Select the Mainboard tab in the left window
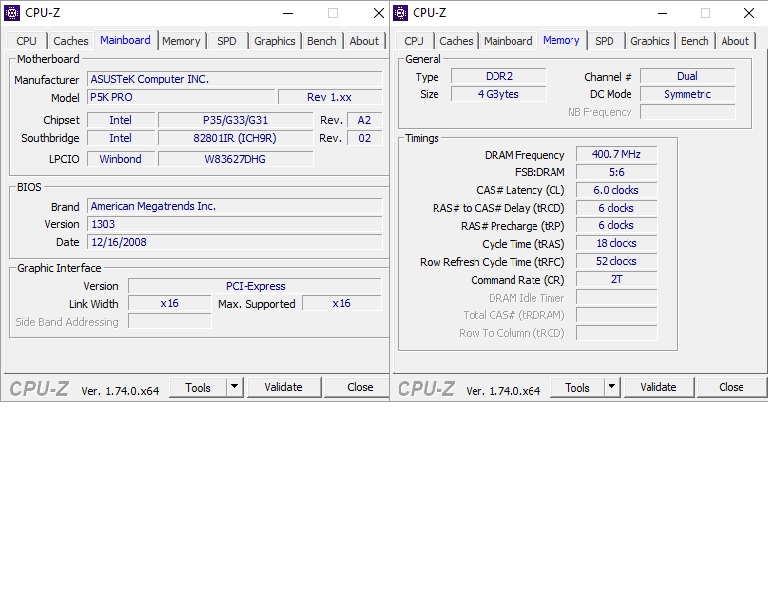Screen dimensions: 768x614 pyautogui.click(x=125, y=40)
